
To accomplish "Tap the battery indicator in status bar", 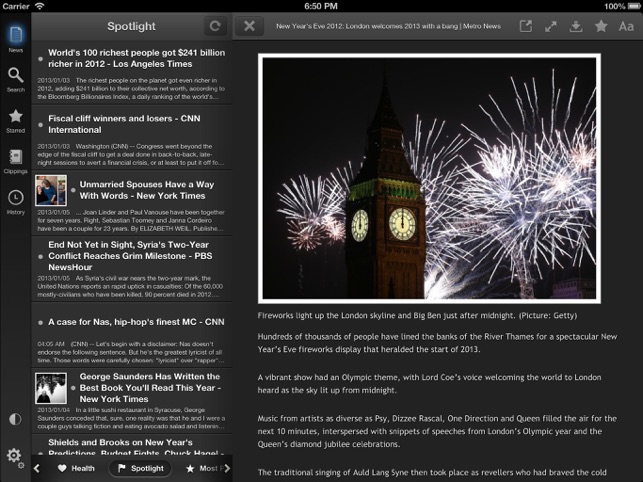I will (633, 6).
